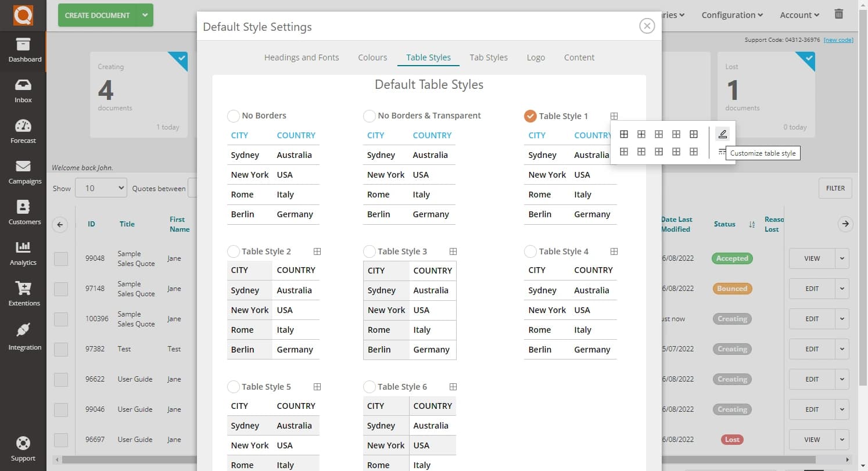Check the row checkbox for quote 99048
This screenshot has height=471, width=868.
click(x=61, y=258)
